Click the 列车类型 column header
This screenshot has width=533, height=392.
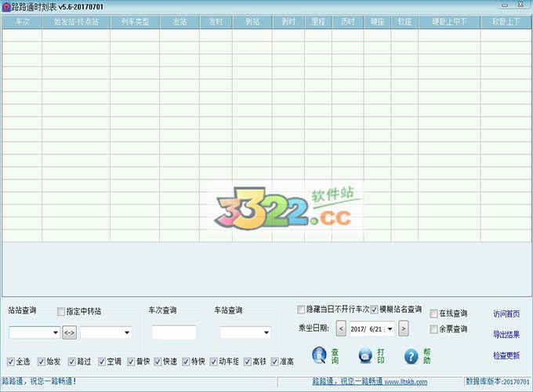[134, 22]
